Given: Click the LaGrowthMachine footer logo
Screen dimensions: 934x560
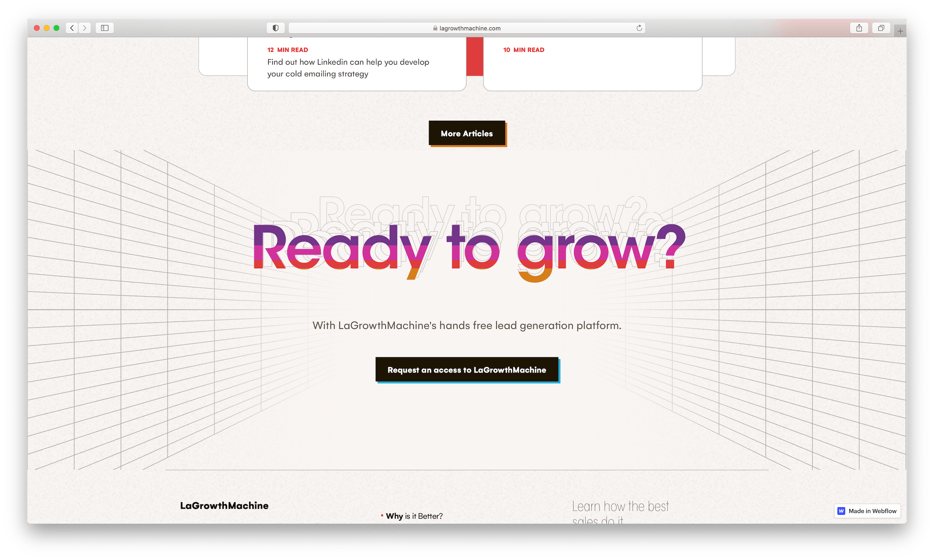Looking at the screenshot, I should click(224, 506).
